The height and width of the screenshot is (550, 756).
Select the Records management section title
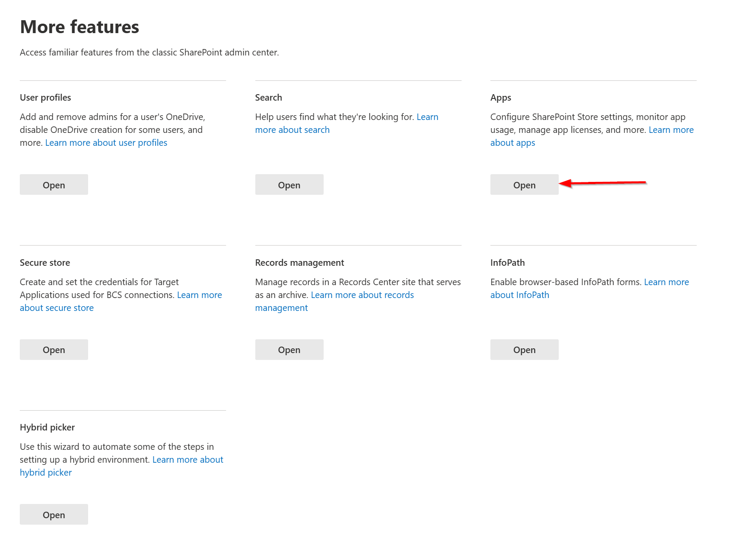pos(300,263)
